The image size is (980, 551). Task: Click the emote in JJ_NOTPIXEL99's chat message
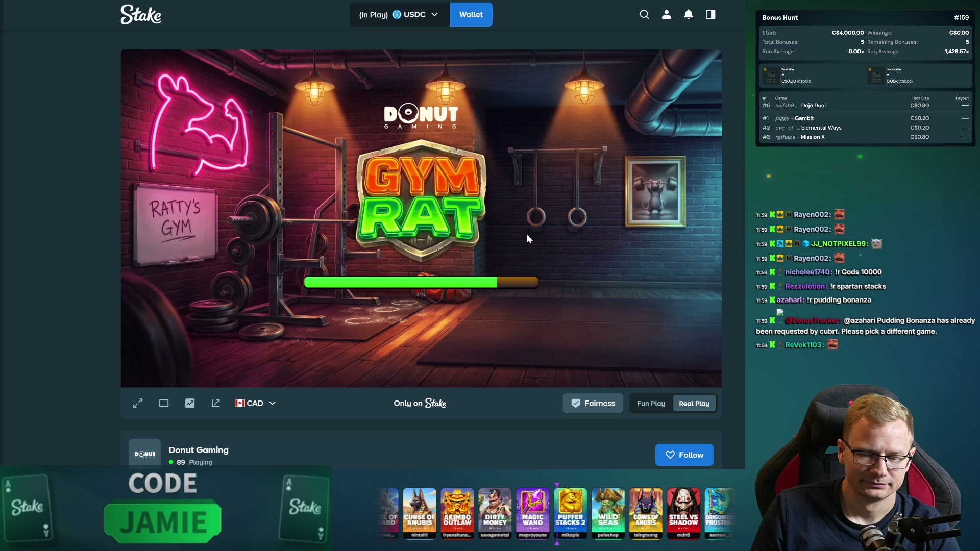(876, 244)
